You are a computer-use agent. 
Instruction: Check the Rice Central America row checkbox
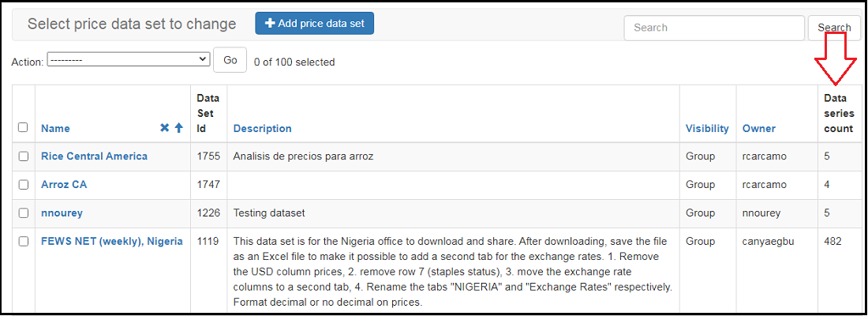point(23,156)
